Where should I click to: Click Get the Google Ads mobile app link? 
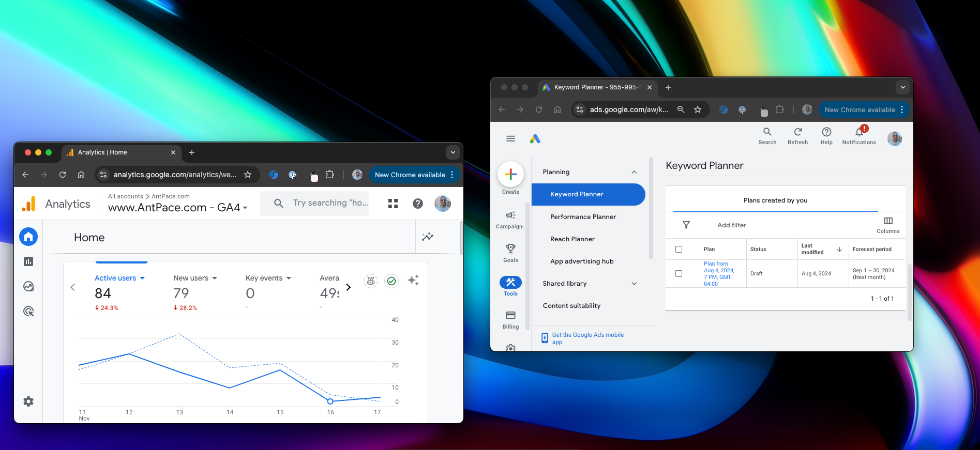[588, 338]
